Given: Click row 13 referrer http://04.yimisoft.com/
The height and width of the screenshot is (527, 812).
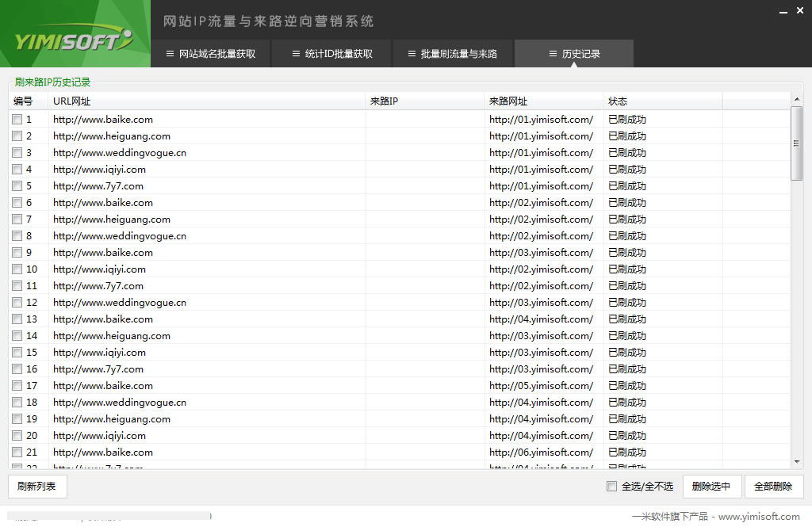Looking at the screenshot, I should [541, 319].
